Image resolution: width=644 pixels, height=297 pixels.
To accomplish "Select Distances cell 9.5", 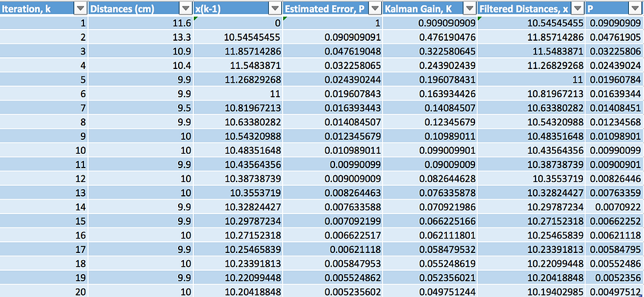I will pyautogui.click(x=141, y=108).
